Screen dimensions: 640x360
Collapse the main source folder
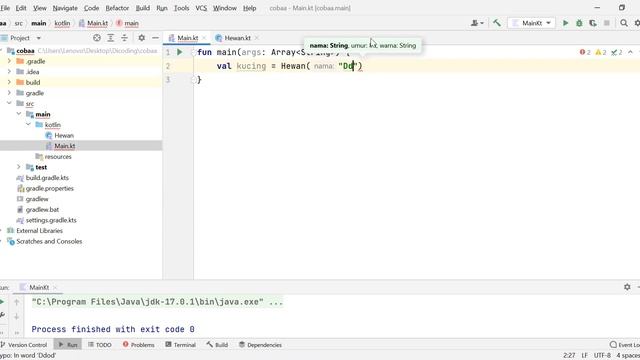coord(19,114)
